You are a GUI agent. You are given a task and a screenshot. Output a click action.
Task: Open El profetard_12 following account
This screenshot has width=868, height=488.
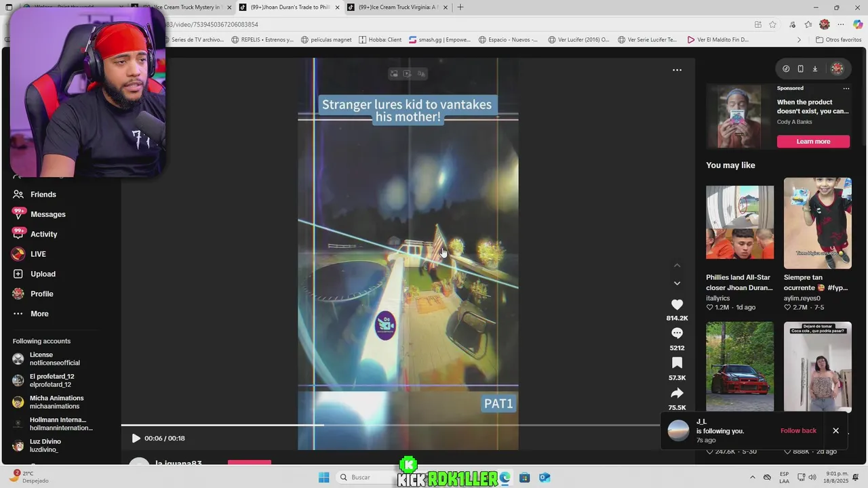(52, 380)
